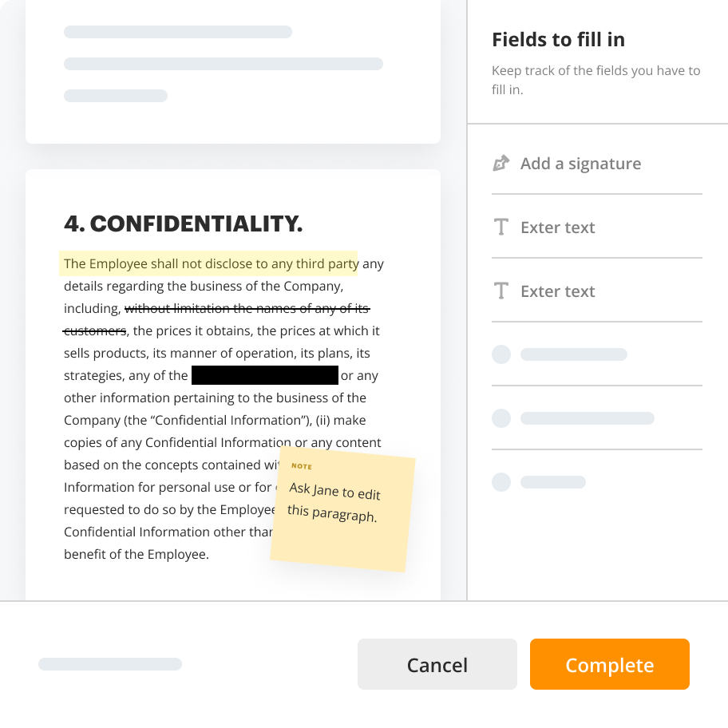This screenshot has width=728, height=728.
Task: Toggle the circle beside the third placeholder field
Action: point(501,482)
